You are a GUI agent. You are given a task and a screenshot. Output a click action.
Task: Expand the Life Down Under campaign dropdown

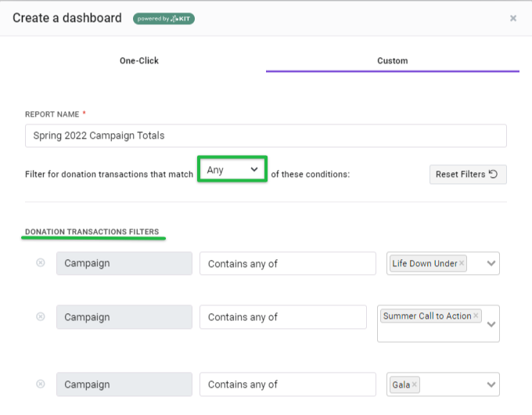click(x=491, y=263)
